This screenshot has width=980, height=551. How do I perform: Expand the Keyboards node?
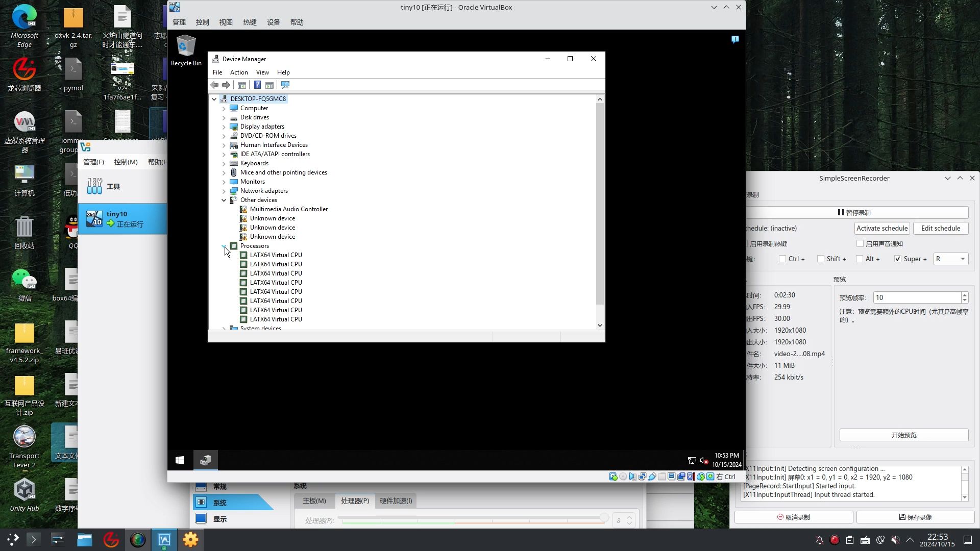(x=224, y=163)
